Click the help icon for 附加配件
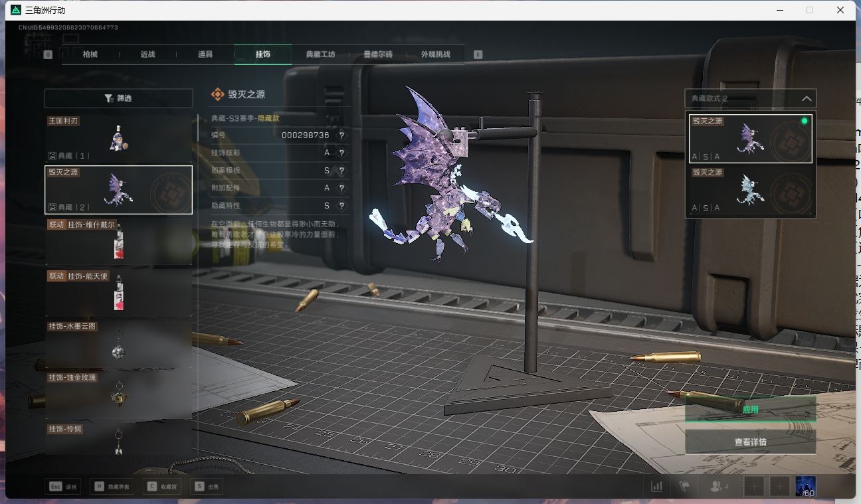861x504 pixels. point(341,189)
